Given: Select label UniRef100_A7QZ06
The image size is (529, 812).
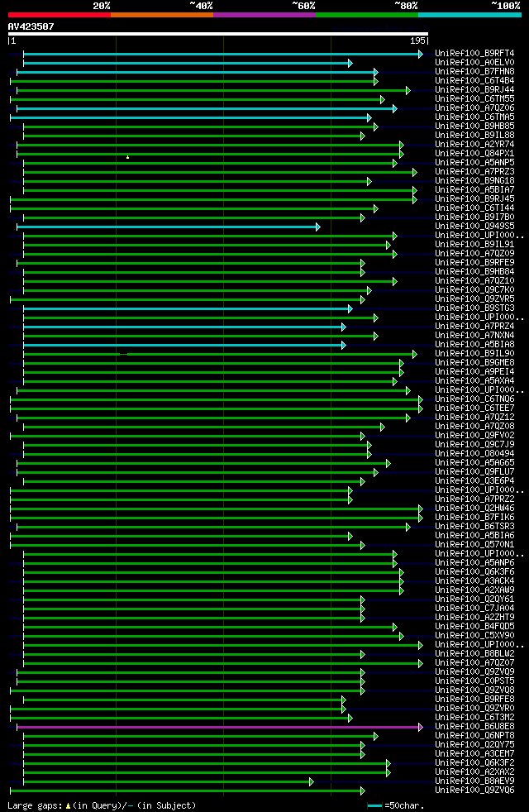Looking at the screenshot, I should pos(474,107).
